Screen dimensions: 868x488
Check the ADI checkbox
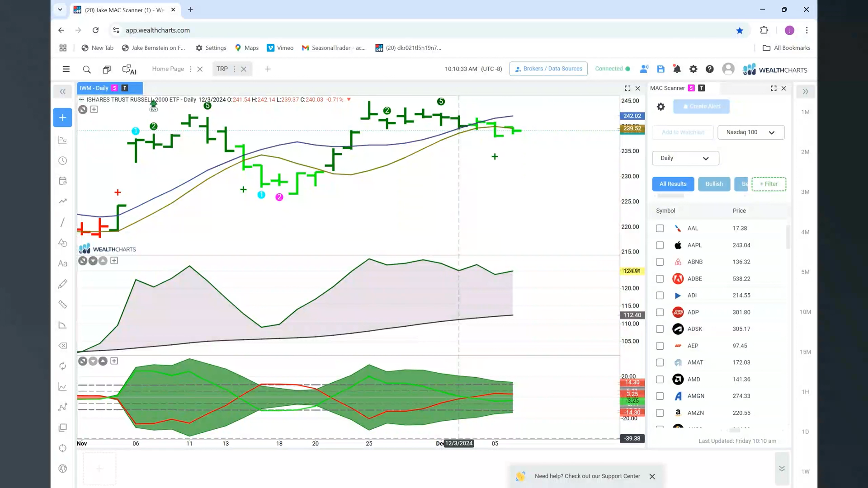pos(660,296)
